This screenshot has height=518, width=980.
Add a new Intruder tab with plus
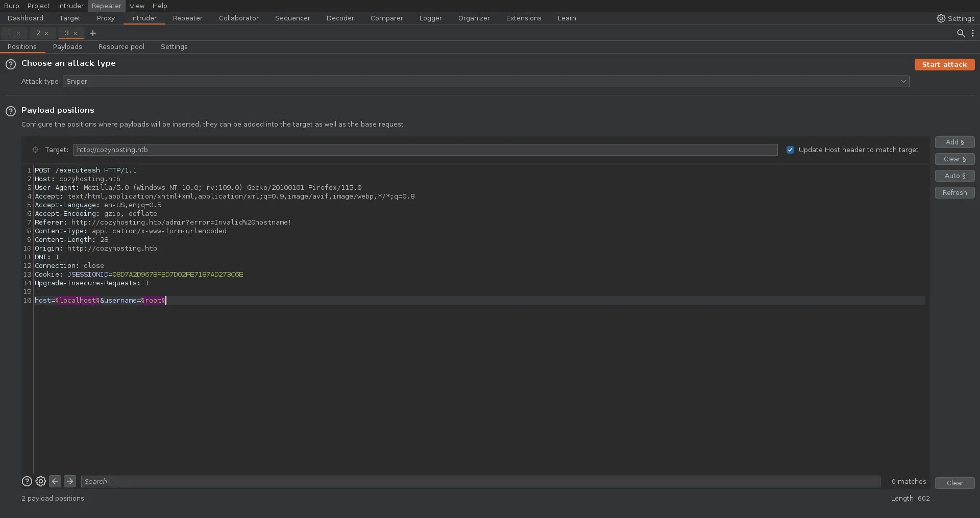click(x=93, y=33)
